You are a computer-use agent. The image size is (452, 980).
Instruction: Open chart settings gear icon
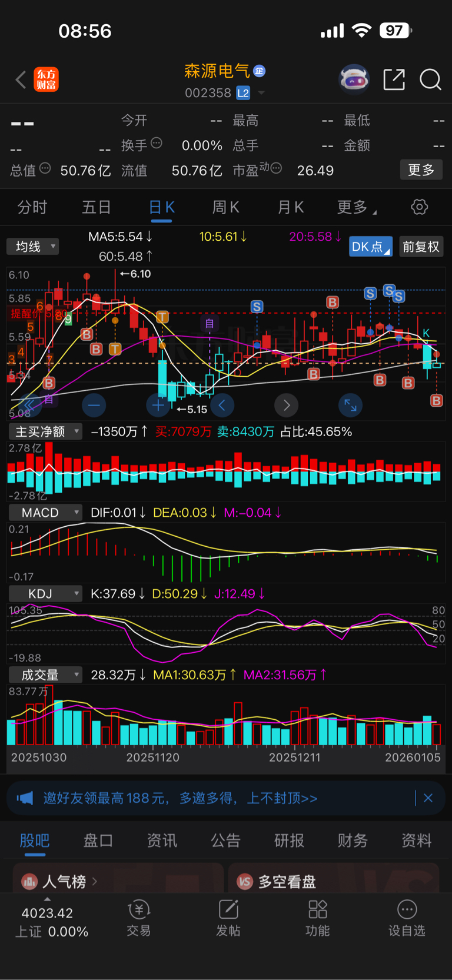pos(420,207)
